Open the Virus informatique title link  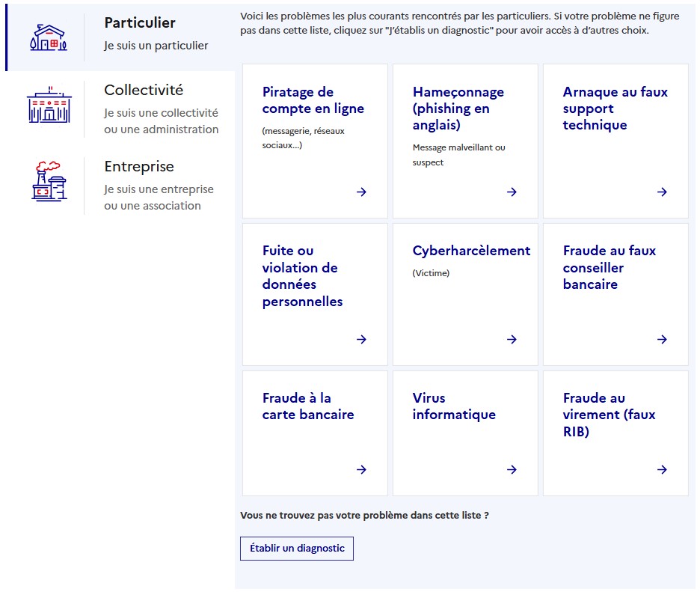click(454, 406)
